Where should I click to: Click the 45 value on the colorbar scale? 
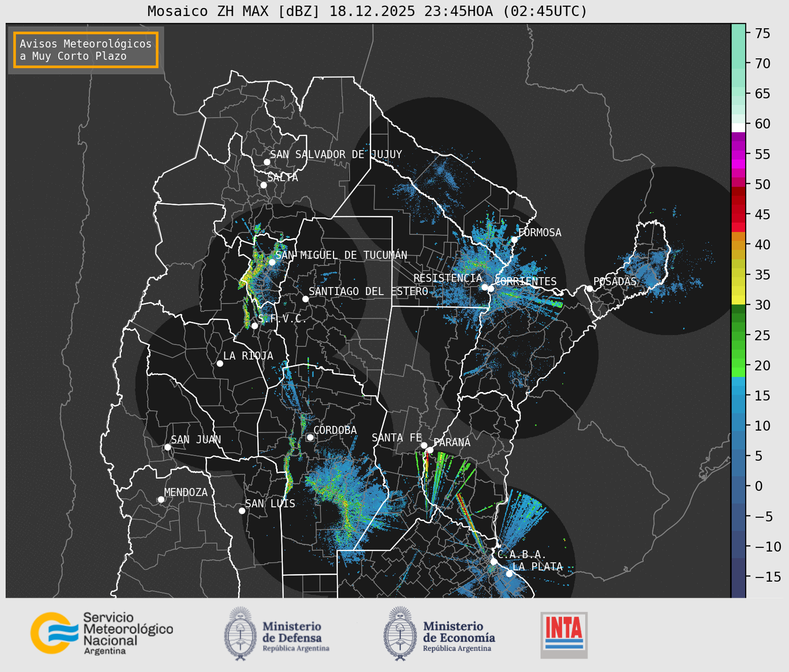(x=763, y=214)
